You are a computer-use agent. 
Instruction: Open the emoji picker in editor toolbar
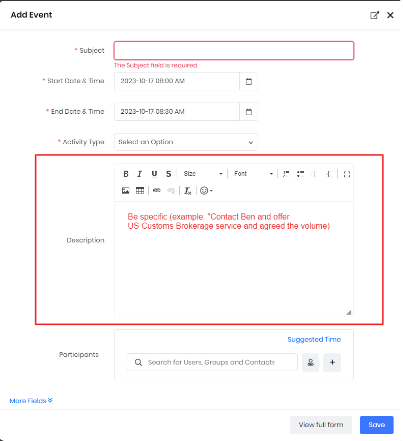click(206, 190)
